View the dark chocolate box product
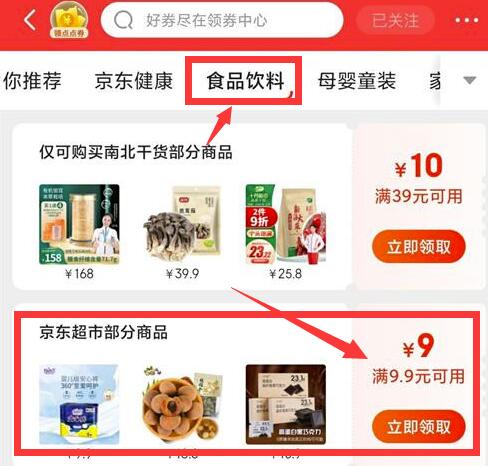Screen dimensions: 488x466 click(286, 404)
